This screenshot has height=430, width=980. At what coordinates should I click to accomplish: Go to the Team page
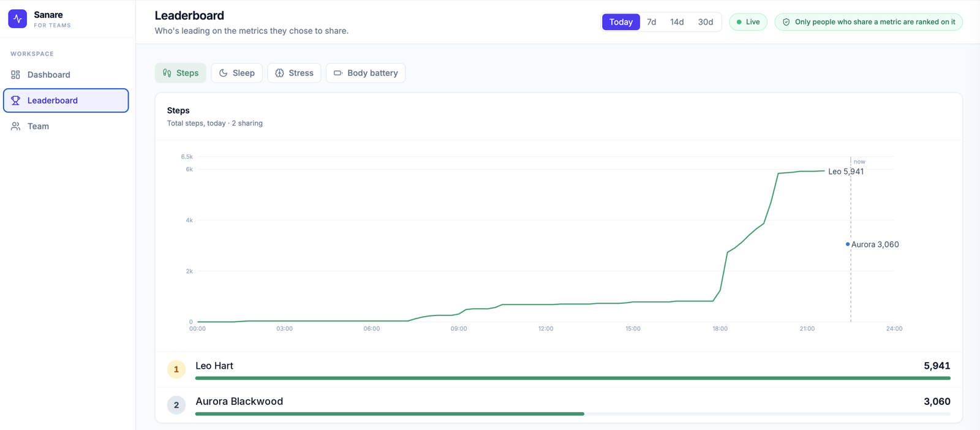[66, 126]
